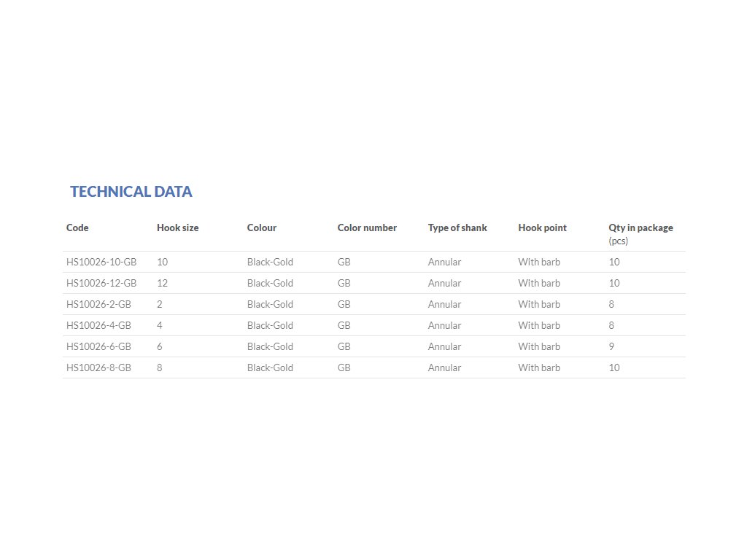Click product code HS10026-6-GB
Screen dimensions: 747x560
click(98, 346)
